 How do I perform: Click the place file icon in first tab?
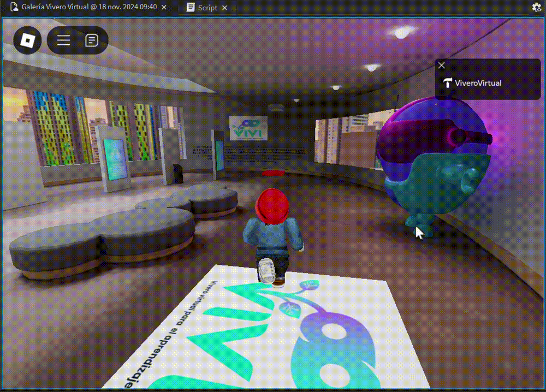[x=14, y=7]
